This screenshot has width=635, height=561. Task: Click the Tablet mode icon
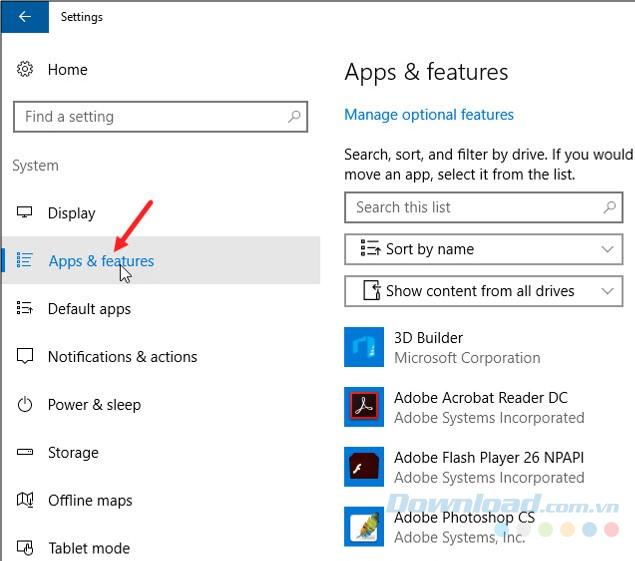(25, 548)
